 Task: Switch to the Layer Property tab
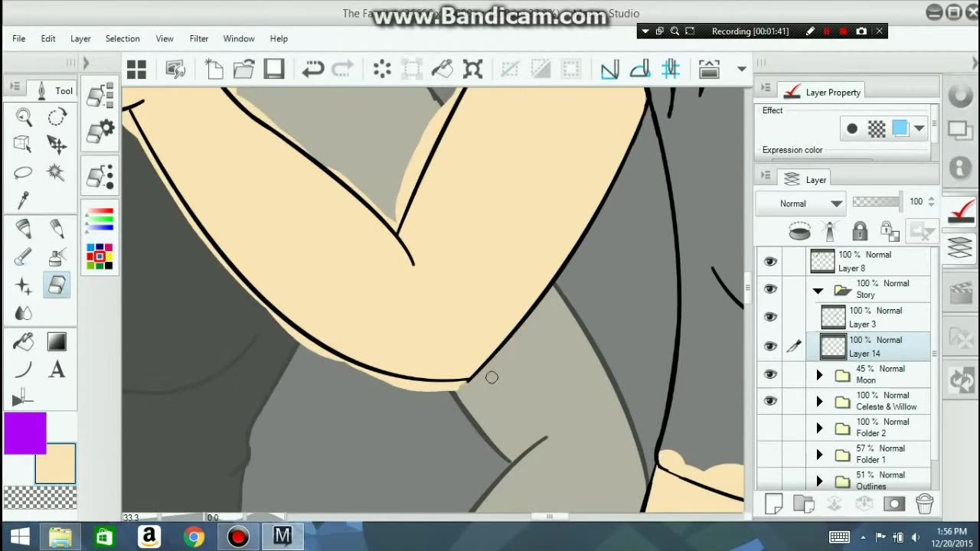tap(823, 92)
